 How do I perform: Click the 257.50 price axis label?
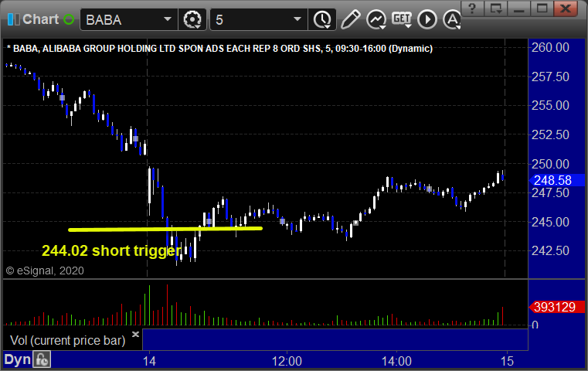(x=550, y=77)
